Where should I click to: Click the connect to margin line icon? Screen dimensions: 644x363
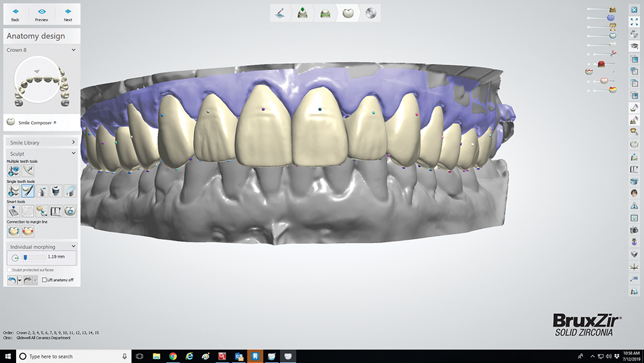[x=14, y=231]
